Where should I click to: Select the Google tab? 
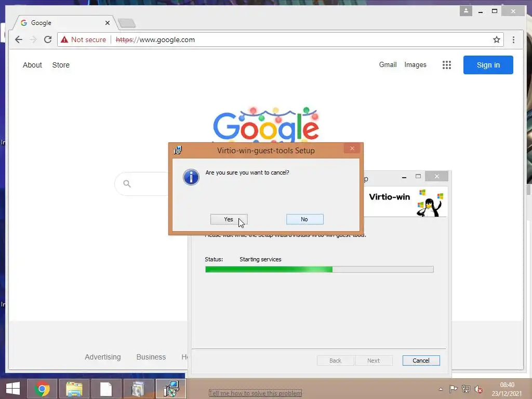[64, 23]
